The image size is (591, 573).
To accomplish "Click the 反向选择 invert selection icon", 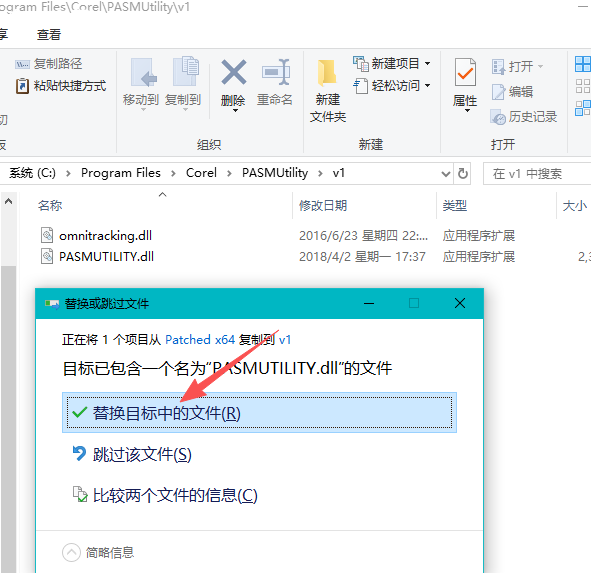I will pos(583,108).
